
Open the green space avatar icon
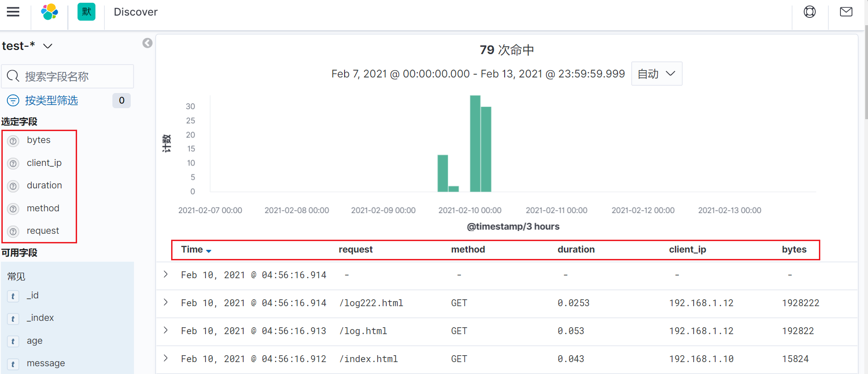(86, 12)
